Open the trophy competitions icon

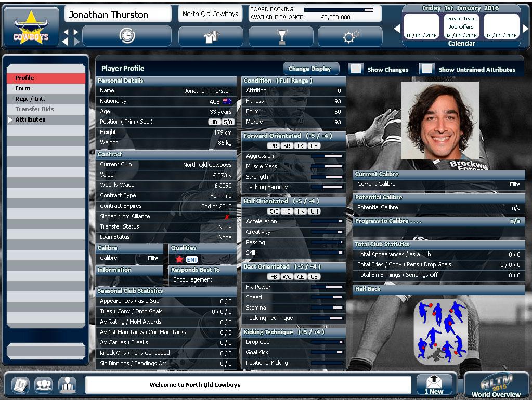pos(281,37)
